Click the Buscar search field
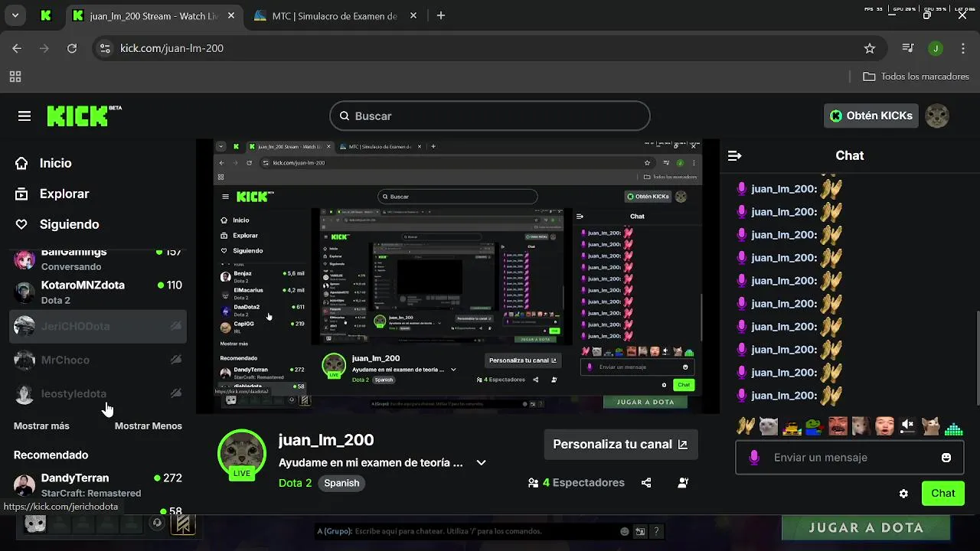Screen dimensions: 980x551 point(490,116)
